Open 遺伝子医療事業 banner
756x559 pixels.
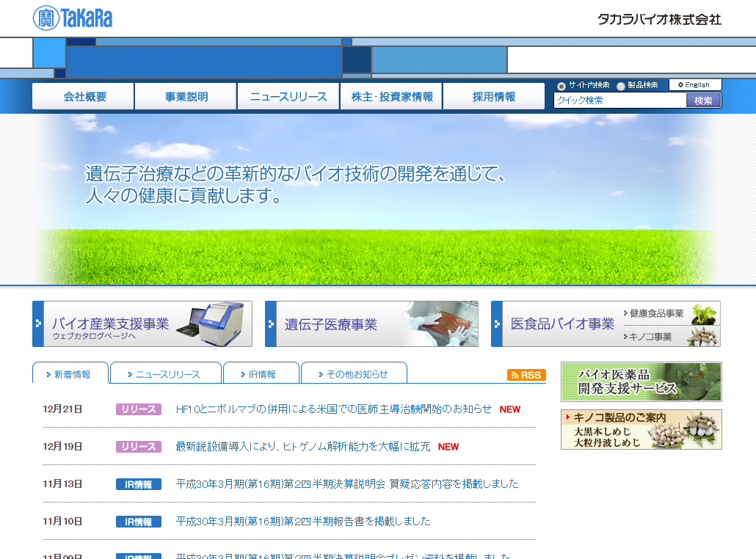(x=371, y=324)
